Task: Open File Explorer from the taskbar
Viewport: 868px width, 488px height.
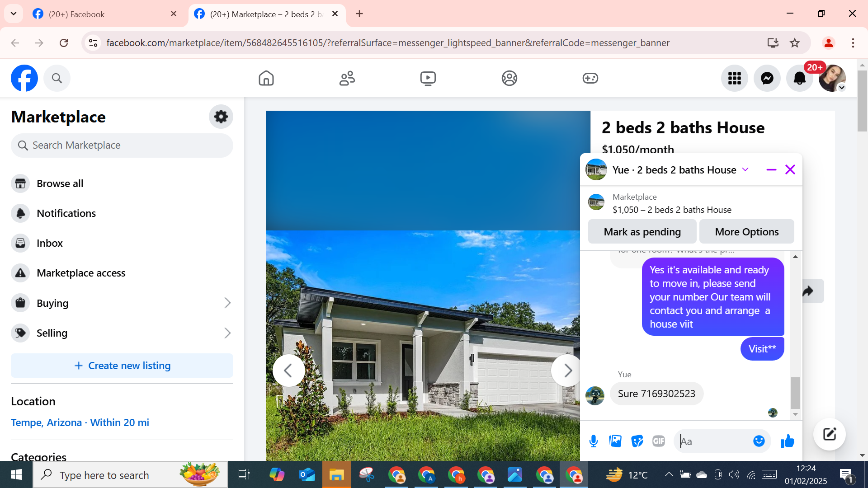Action: pos(336,475)
